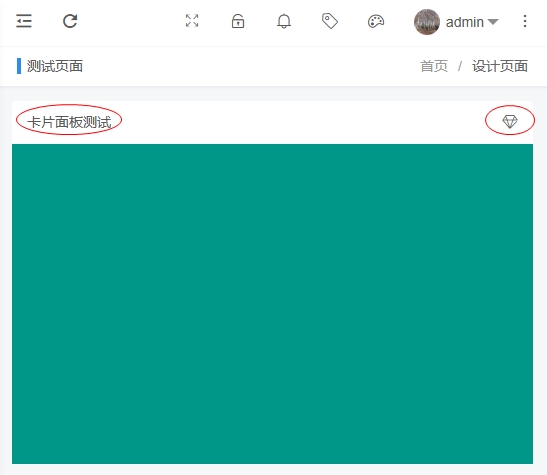Click the refresh page icon

click(70, 21)
